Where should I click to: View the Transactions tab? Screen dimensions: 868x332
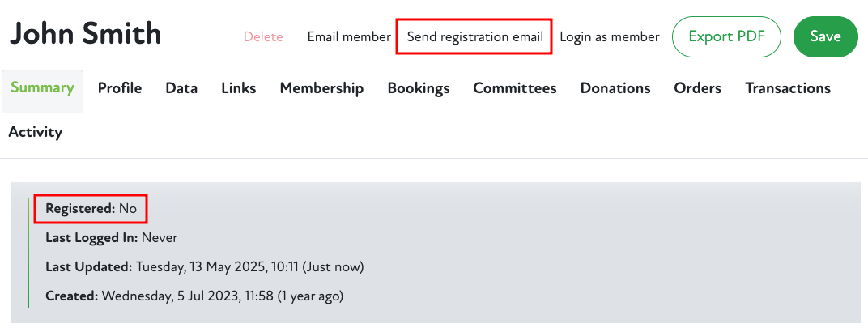[x=788, y=88]
